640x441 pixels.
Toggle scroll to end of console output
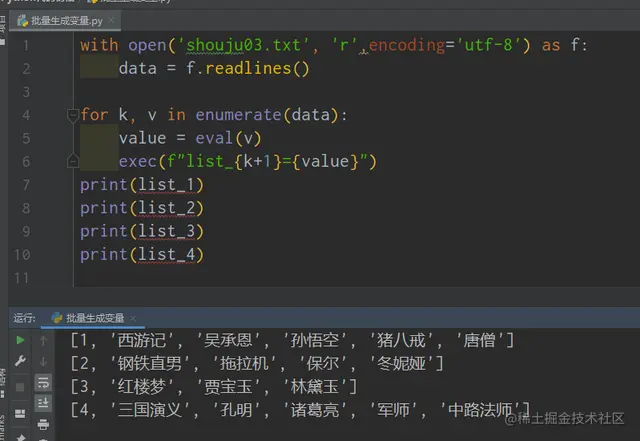[x=43, y=403]
